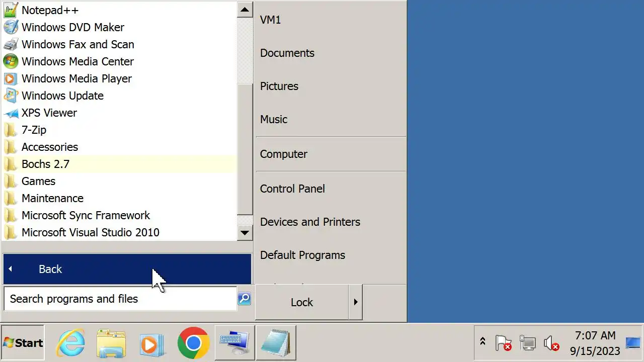Open Pictures from the Start menu
This screenshot has width=644, height=362.
click(x=331, y=86)
